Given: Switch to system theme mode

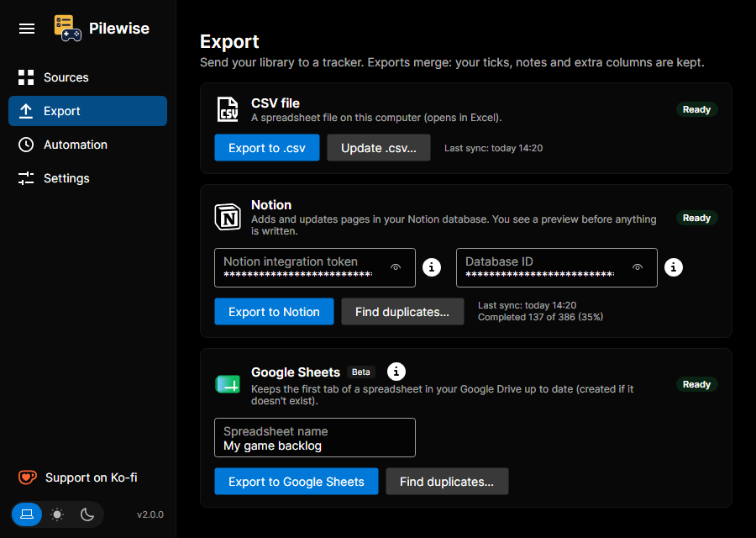Looking at the screenshot, I should click(x=27, y=514).
